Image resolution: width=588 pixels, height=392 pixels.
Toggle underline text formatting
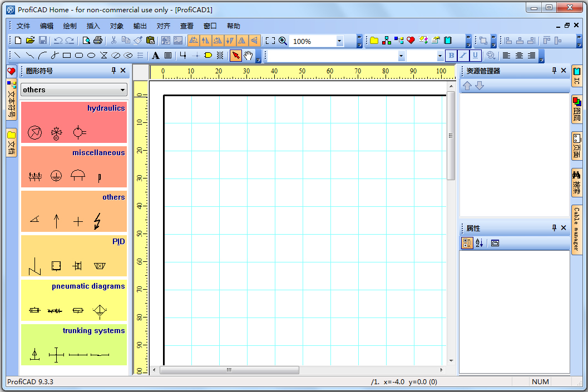[x=475, y=56]
